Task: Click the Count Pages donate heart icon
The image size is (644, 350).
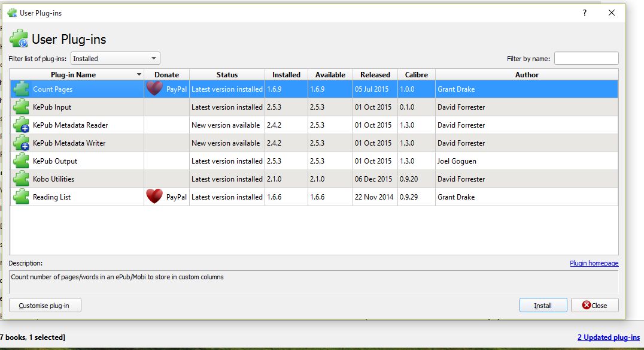Action: click(x=154, y=89)
